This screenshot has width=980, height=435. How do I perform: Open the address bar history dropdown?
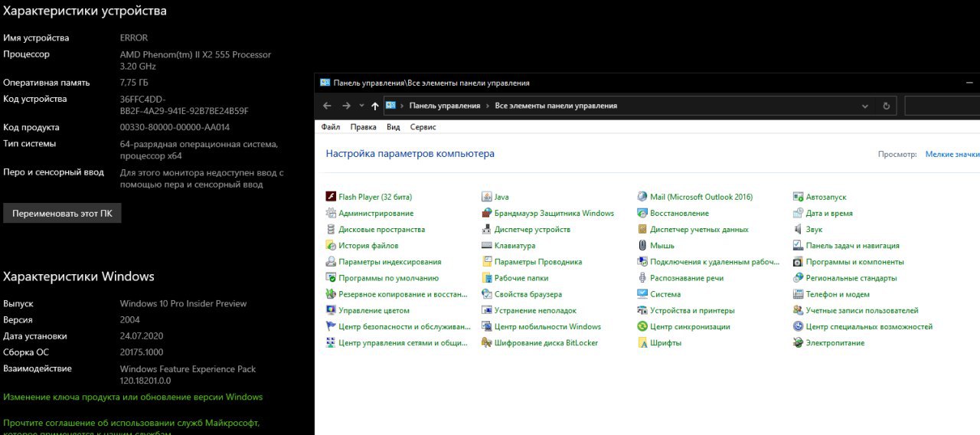865,106
